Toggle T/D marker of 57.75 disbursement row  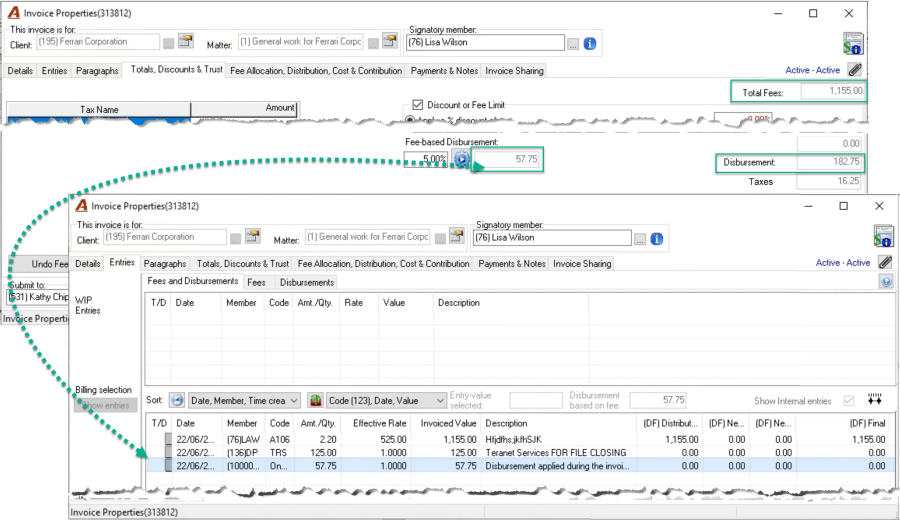(x=168, y=465)
